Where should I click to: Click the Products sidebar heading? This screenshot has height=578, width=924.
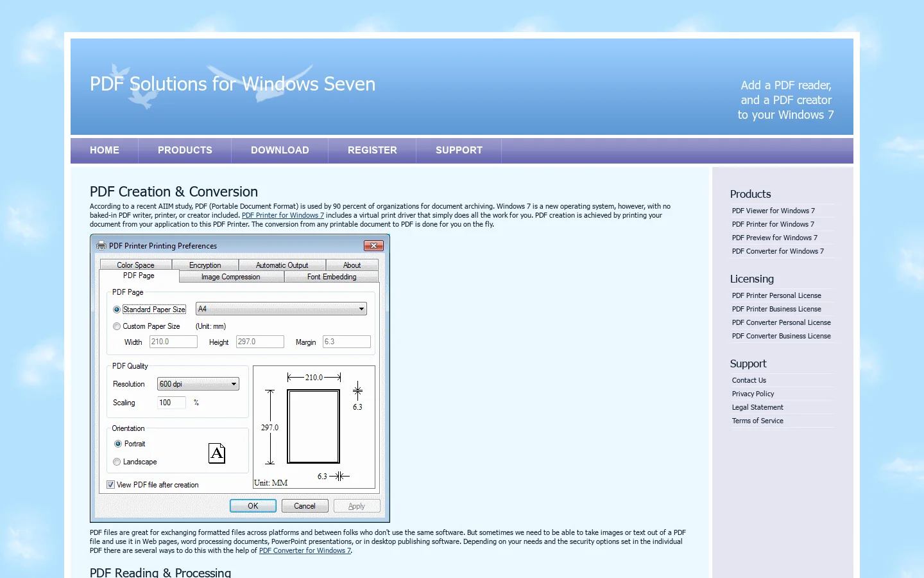click(750, 194)
